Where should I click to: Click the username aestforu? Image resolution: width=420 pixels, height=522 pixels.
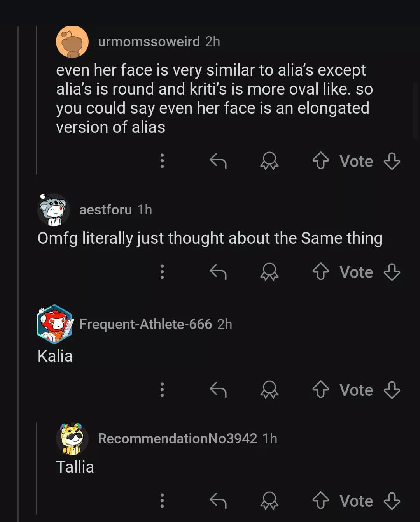(105, 210)
